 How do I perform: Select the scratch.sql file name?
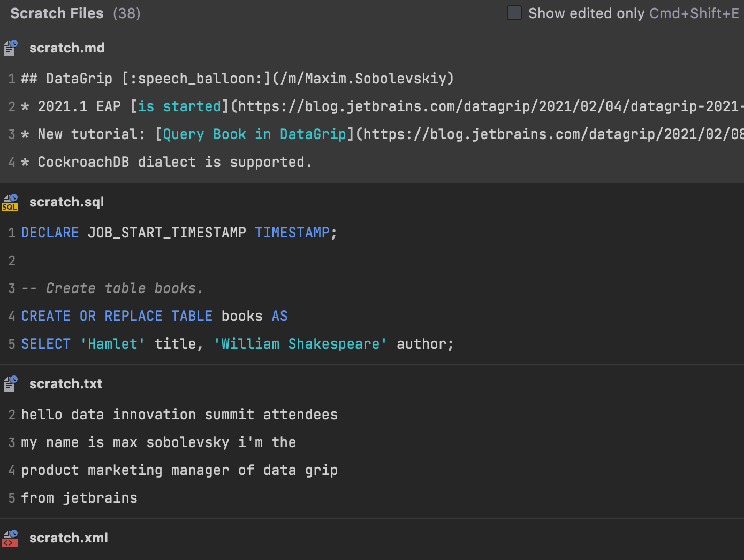click(66, 202)
